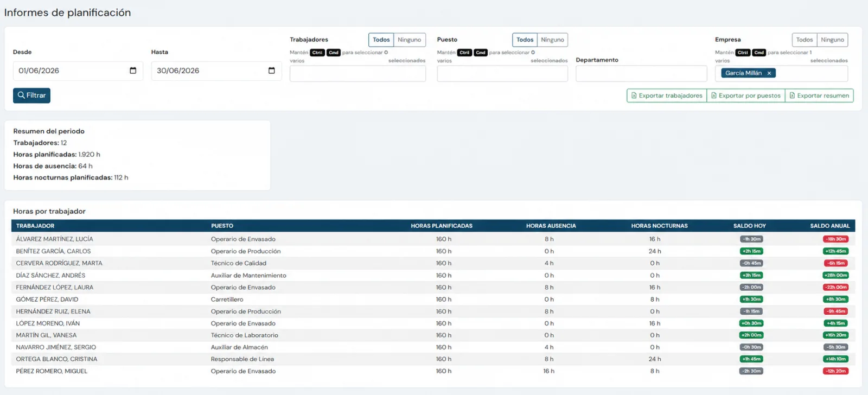Select Todos for Trabajadores filter
Image resolution: width=868 pixels, height=395 pixels.
[381, 40]
